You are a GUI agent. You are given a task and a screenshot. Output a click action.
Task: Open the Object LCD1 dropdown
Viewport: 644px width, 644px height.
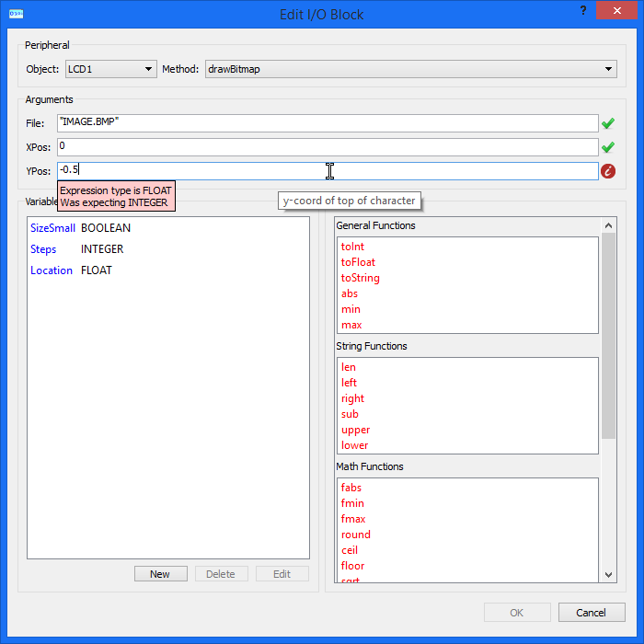tap(110, 69)
